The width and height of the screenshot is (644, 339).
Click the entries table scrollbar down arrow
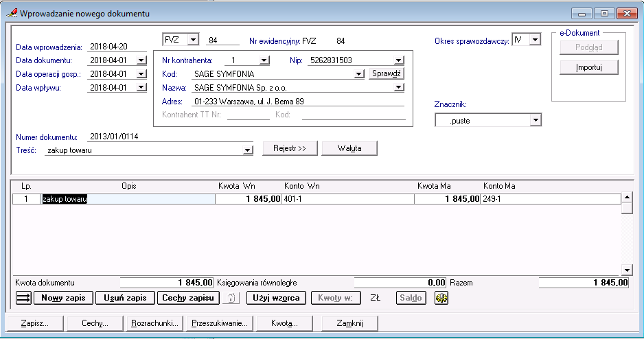626,270
